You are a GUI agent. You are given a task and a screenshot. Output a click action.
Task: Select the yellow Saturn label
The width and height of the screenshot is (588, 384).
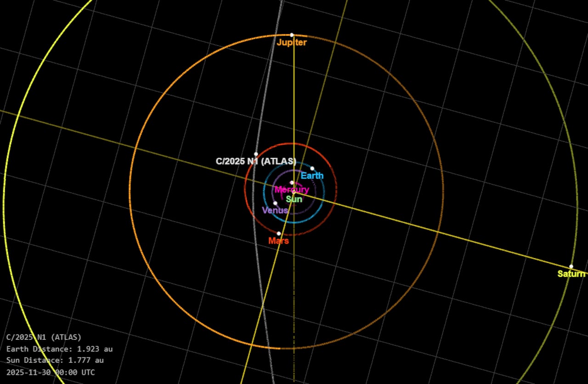[x=571, y=274]
